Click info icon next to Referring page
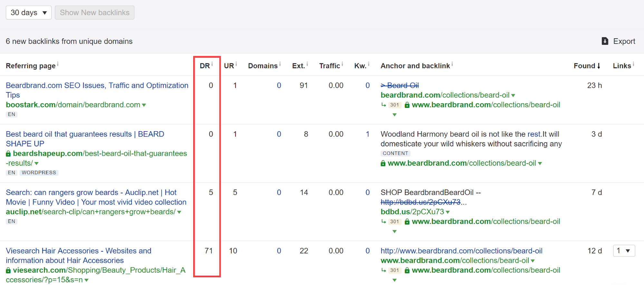This screenshot has width=644, height=285. (58, 64)
